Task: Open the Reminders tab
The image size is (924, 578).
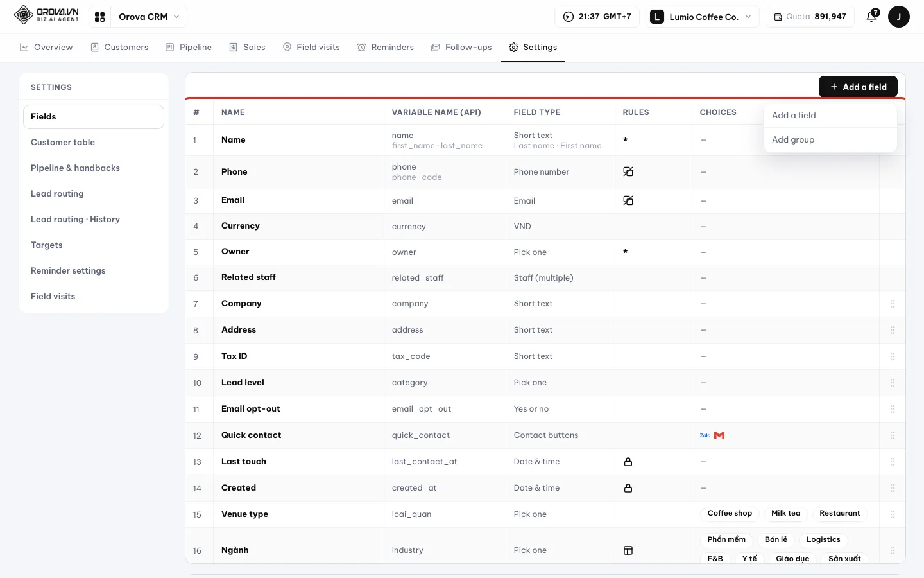Action: 386,48
